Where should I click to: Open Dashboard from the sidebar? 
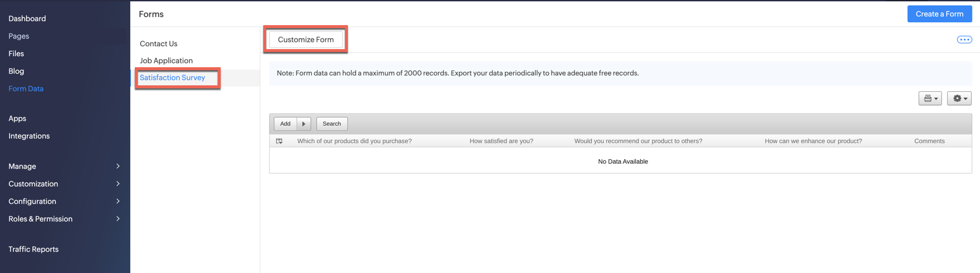pyautogui.click(x=27, y=19)
